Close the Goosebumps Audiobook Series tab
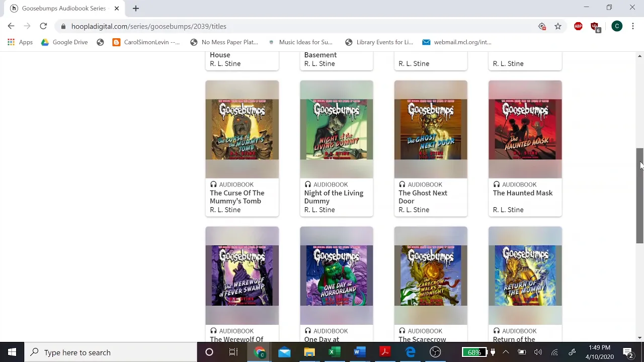Image resolution: width=644 pixels, height=362 pixels. [116, 8]
